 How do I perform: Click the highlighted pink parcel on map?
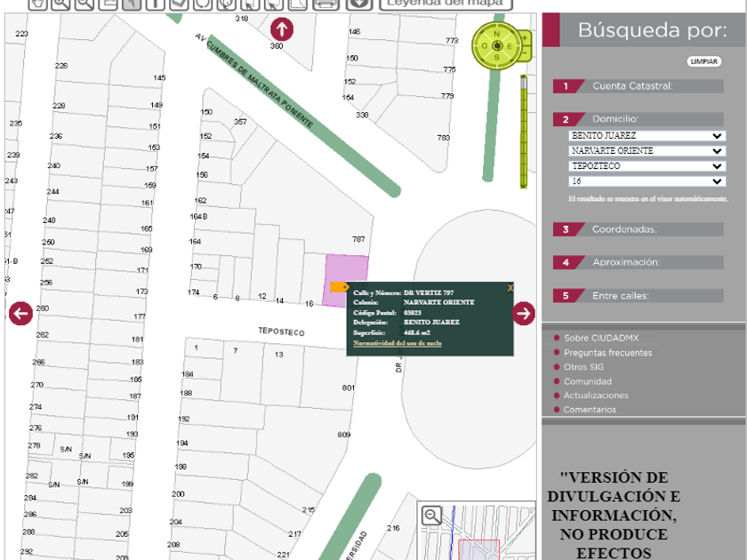(346, 269)
